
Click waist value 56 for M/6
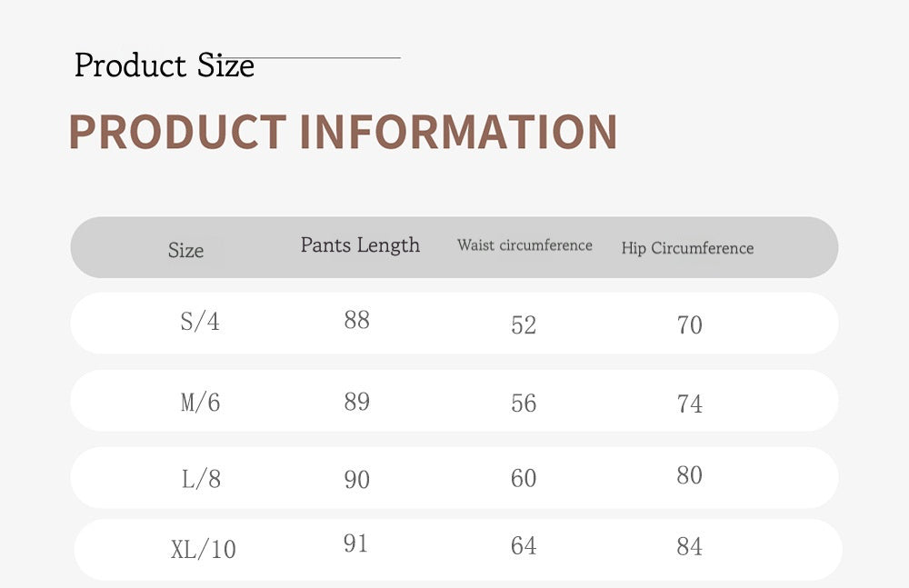point(524,404)
